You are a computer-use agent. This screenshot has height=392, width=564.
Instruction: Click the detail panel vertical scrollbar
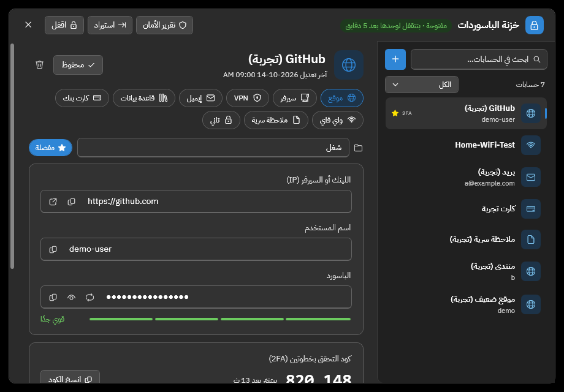click(12, 156)
